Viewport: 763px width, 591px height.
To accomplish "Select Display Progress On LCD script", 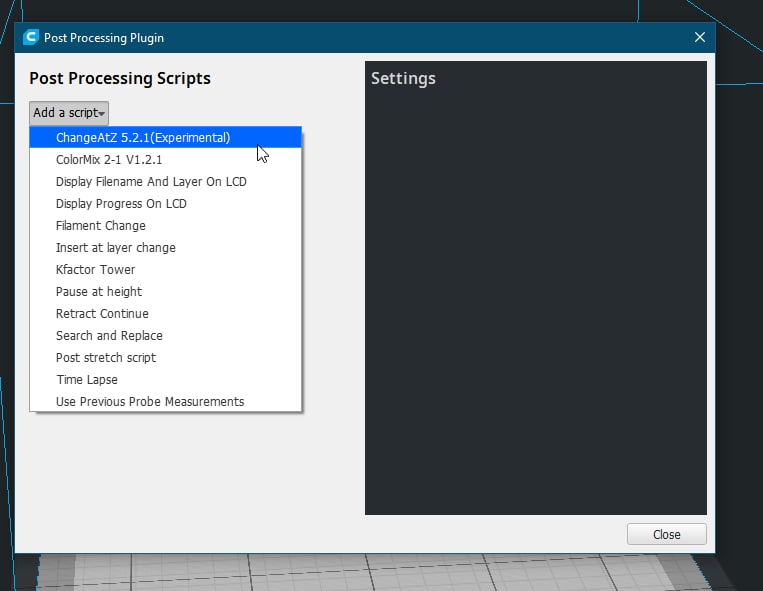I will 165,203.
